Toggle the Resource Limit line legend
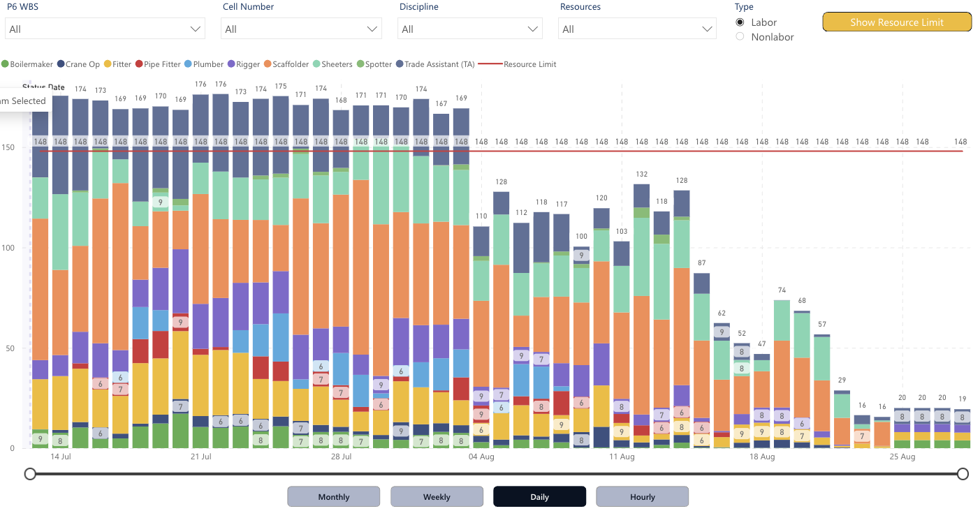980x511 pixels. [490, 64]
